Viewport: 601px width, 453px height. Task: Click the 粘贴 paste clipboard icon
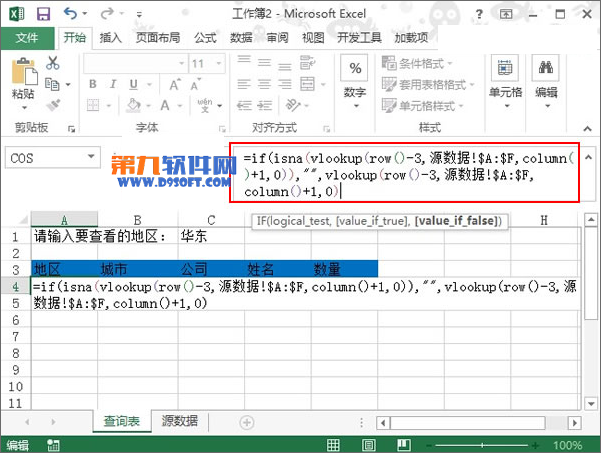click(x=25, y=71)
